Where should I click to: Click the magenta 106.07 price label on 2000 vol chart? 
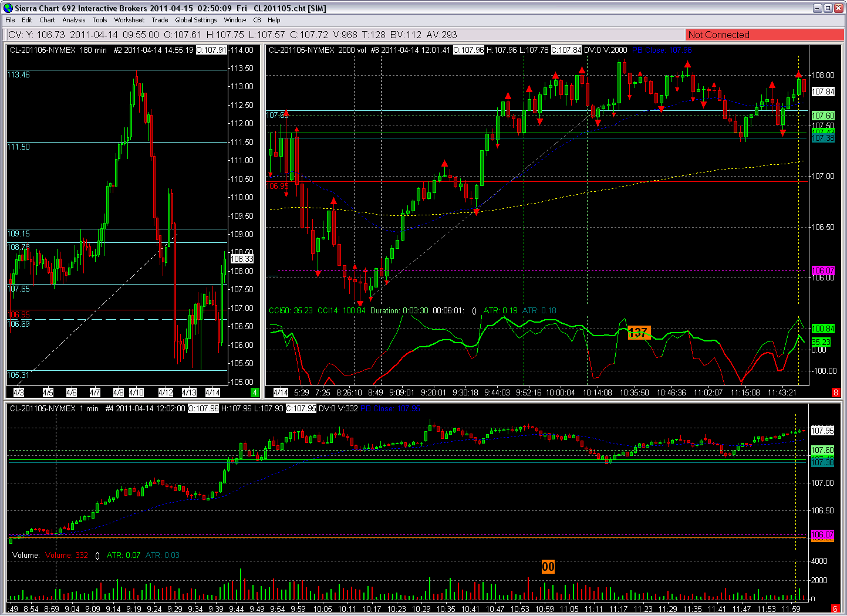tap(823, 270)
